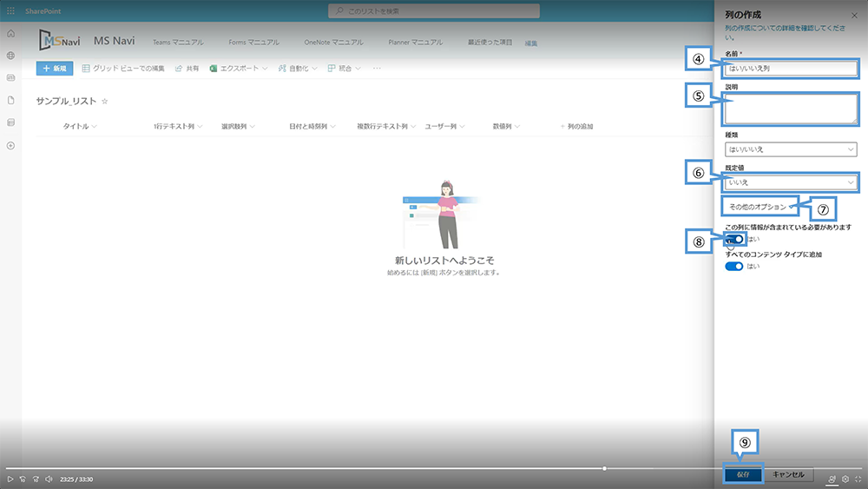Favorite サンプル_リスト with the star icon

pyautogui.click(x=105, y=102)
